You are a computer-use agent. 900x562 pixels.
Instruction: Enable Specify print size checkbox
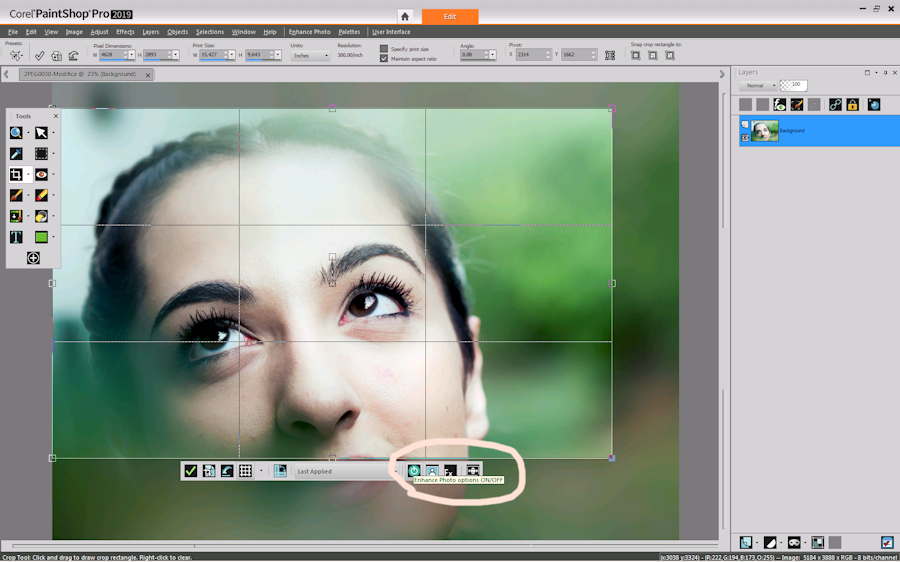pos(384,48)
